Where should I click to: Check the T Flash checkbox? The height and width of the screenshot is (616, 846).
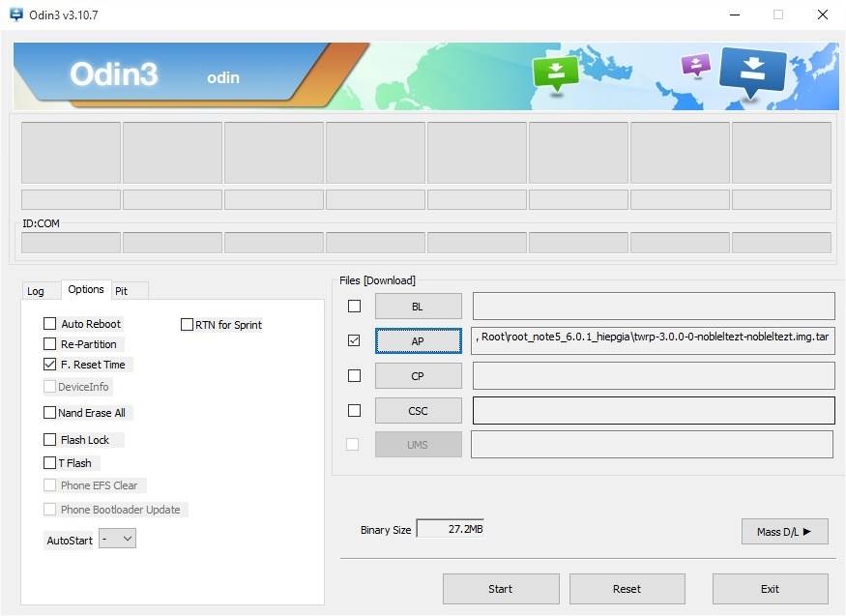pyautogui.click(x=50, y=463)
